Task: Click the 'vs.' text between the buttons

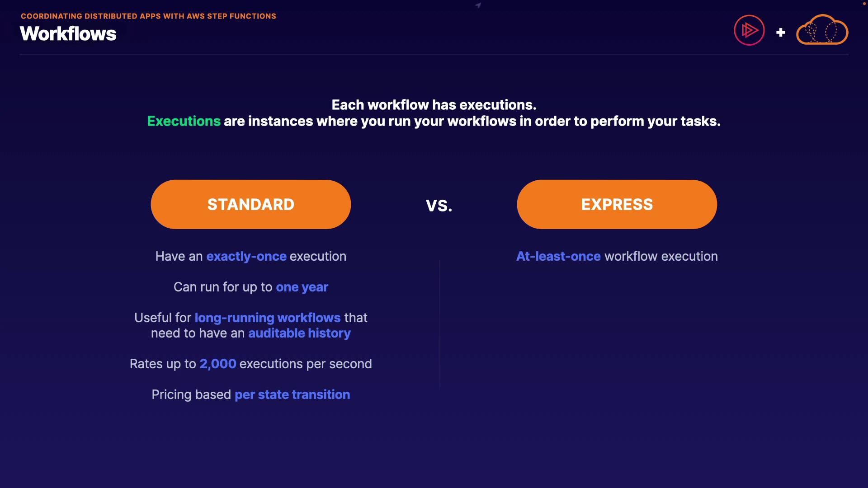Action: click(x=439, y=206)
